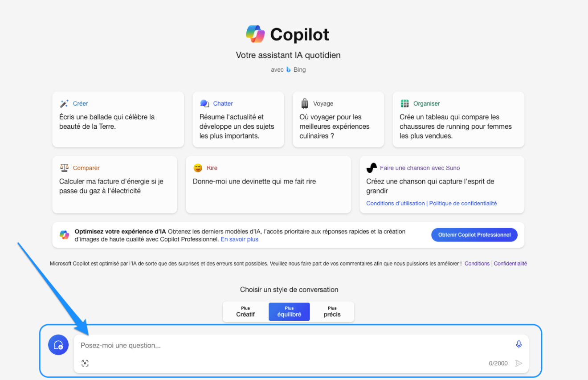
Task: Select the Créer wand icon
Action: [64, 103]
